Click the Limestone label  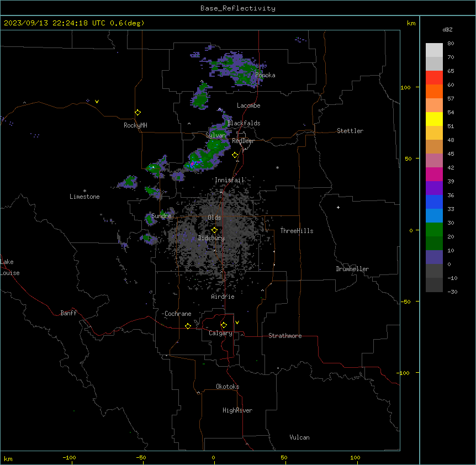coord(84,197)
